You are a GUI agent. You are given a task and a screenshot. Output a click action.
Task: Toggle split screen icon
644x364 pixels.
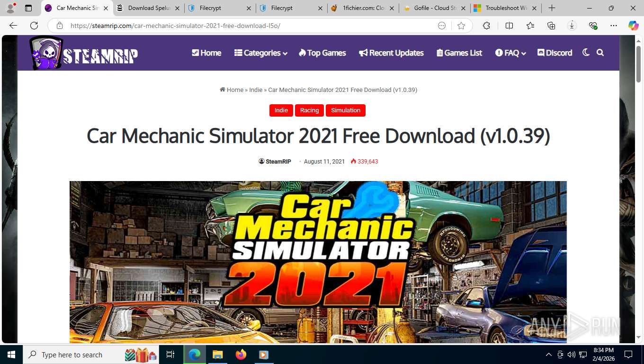click(509, 26)
